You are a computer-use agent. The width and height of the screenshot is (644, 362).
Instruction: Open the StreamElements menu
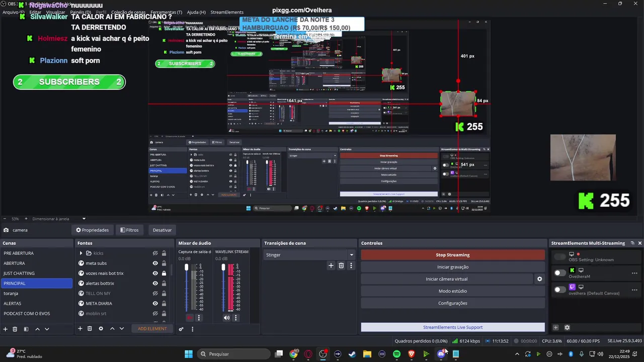tap(227, 12)
